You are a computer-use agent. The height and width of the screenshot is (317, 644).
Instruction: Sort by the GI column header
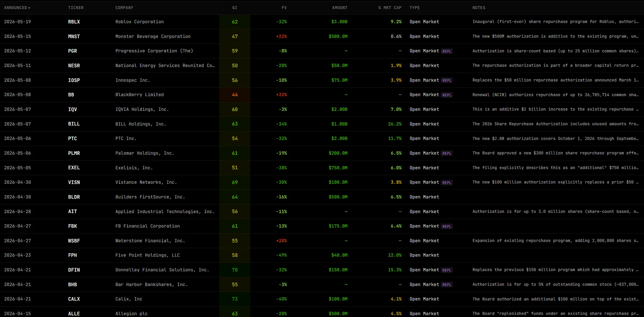click(x=235, y=8)
